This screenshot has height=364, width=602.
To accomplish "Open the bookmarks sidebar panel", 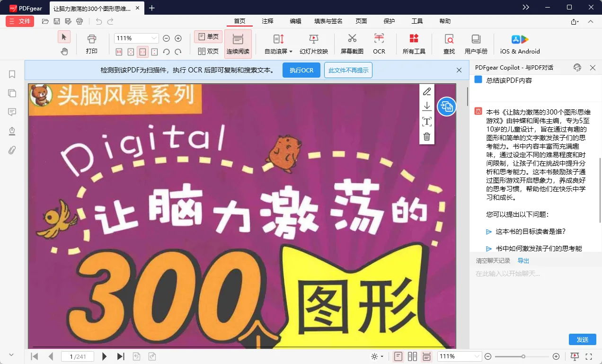I will [x=12, y=74].
